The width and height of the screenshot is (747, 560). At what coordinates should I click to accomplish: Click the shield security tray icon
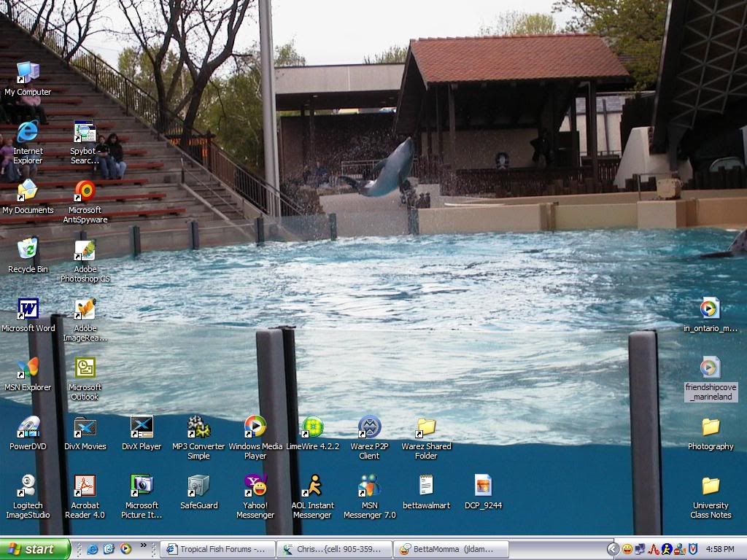[693, 550]
